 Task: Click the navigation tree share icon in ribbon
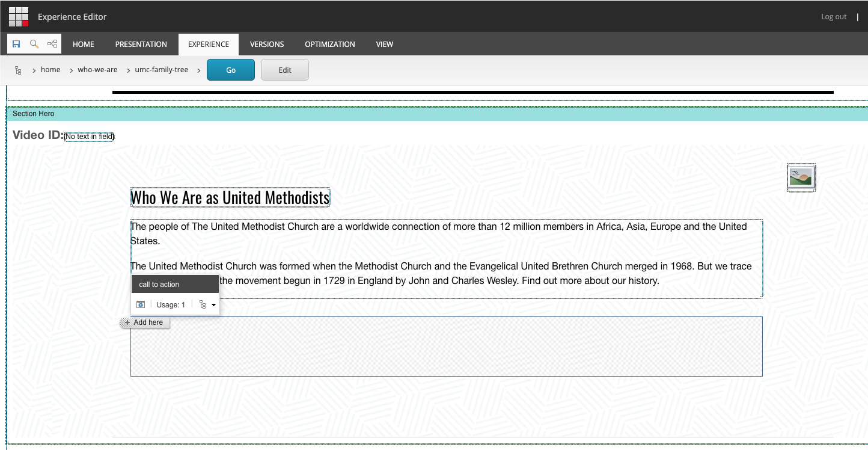52,44
